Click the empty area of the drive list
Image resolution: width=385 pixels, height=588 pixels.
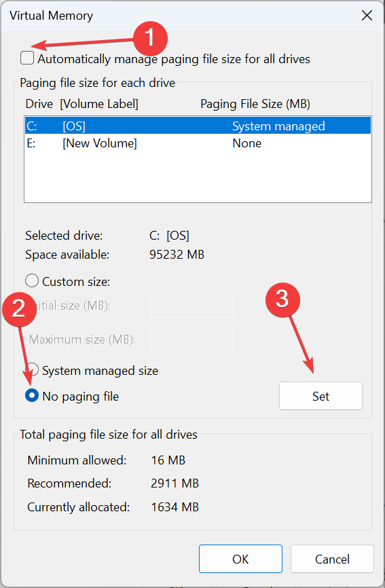198,177
